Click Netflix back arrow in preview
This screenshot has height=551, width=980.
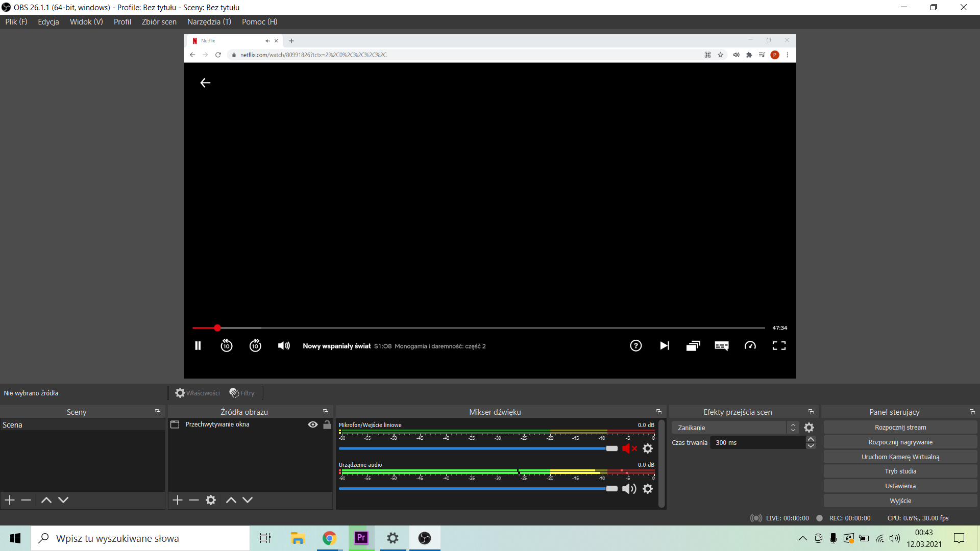click(x=205, y=83)
